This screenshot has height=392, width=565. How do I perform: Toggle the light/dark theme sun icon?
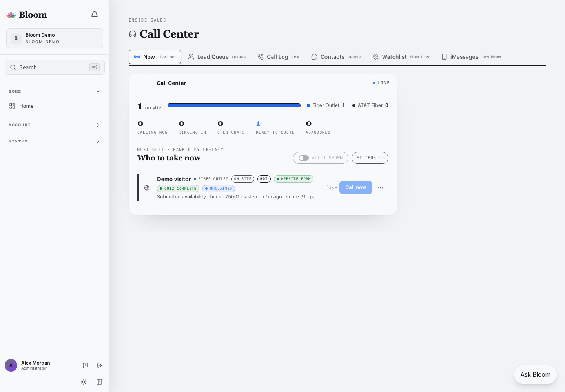[x=84, y=382]
